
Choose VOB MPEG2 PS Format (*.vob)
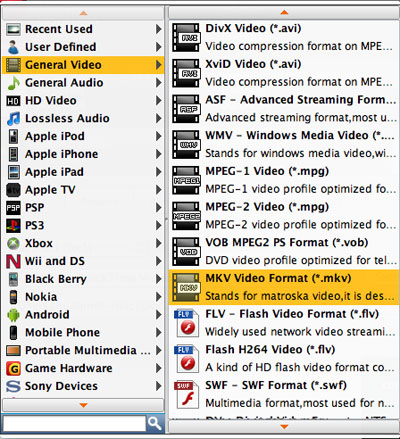tap(284, 251)
